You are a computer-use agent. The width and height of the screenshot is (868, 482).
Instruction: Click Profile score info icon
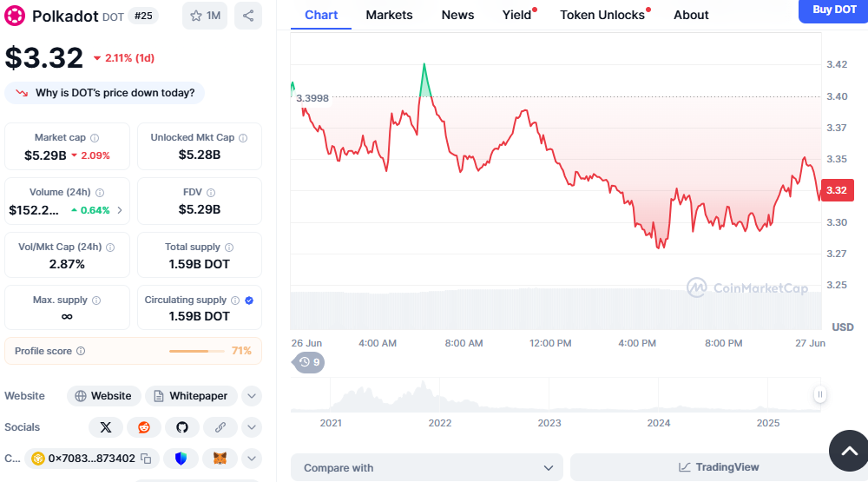pos(81,351)
